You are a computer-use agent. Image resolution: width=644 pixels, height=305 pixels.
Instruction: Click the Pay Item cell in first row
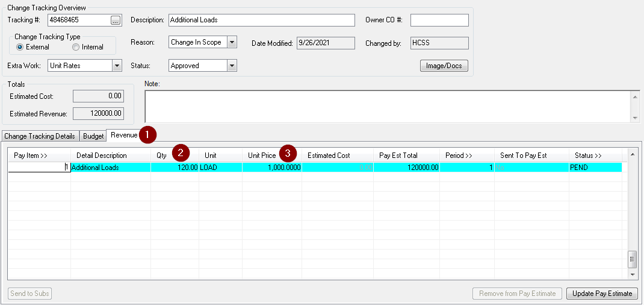[40, 168]
